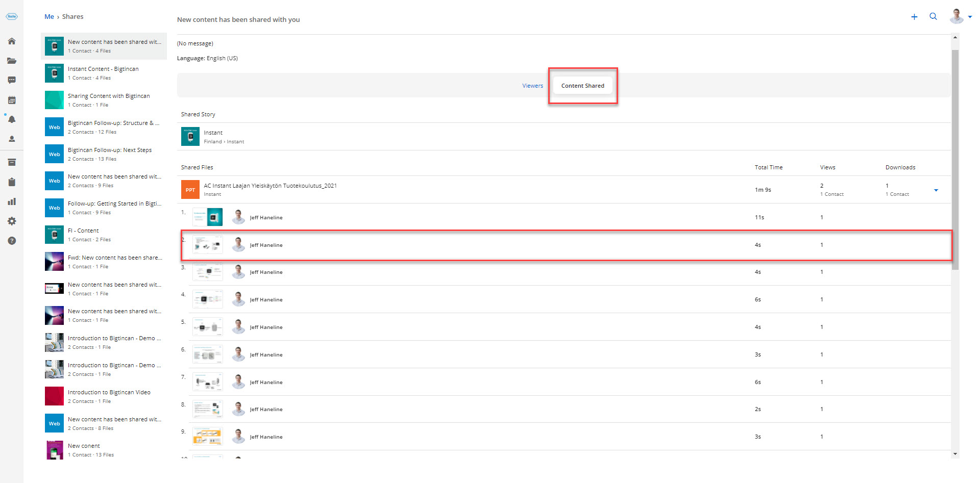Collapse the AC Instant file details arrow
Screen dimensions: 980x483
click(x=936, y=190)
